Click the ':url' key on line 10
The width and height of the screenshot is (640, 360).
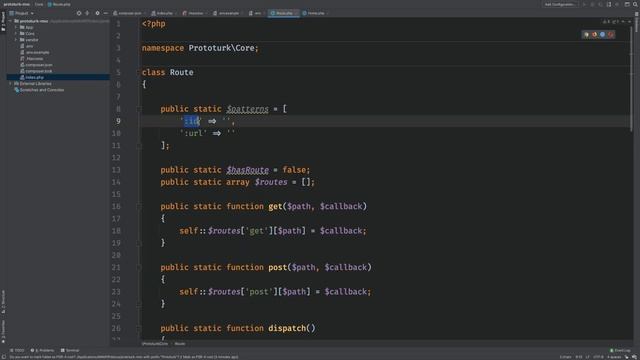point(193,133)
